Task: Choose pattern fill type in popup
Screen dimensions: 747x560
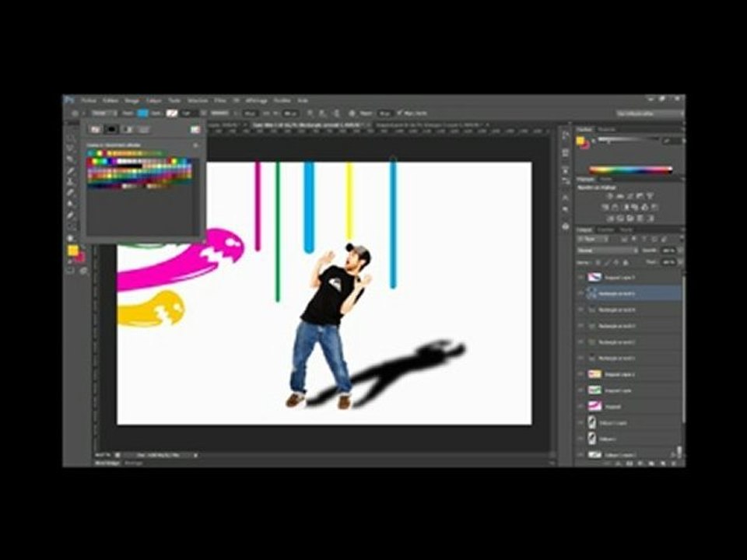Action: pyautogui.click(x=144, y=130)
